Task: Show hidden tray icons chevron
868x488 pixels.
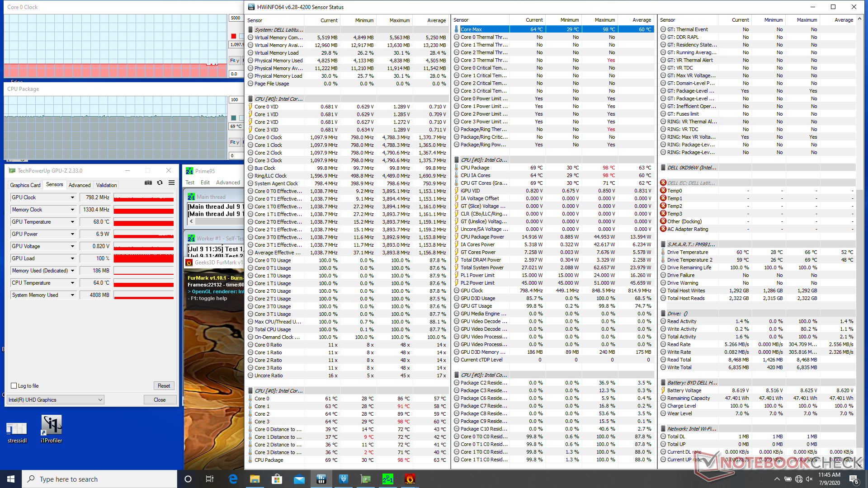Action: [777, 479]
